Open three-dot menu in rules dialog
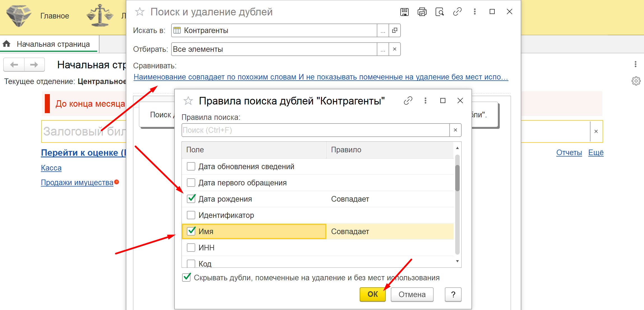 [425, 101]
